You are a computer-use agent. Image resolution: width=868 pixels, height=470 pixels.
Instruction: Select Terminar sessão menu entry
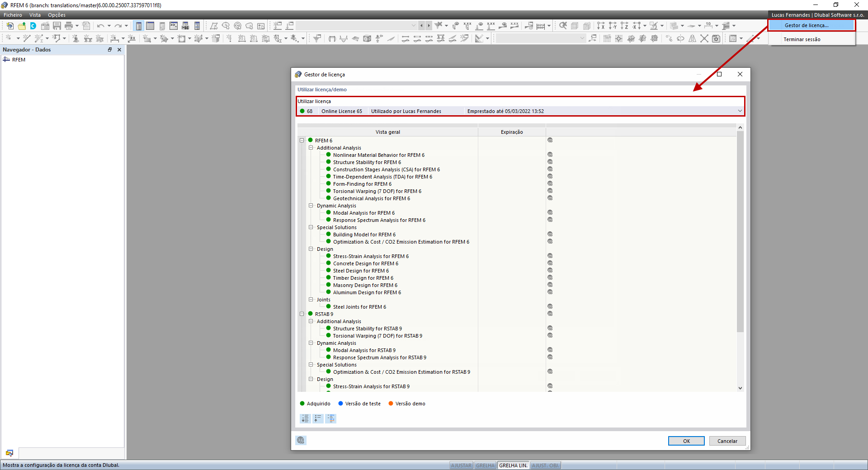tap(811, 39)
